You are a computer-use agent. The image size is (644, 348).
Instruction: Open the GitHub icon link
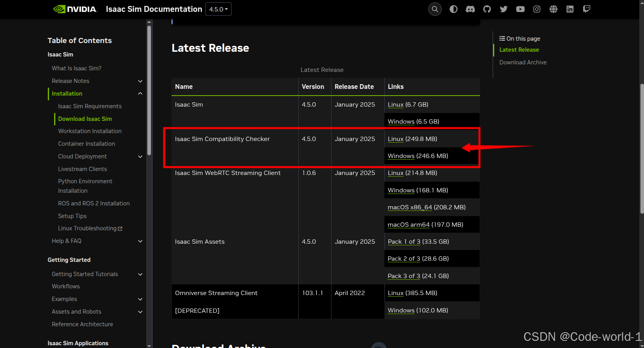487,9
